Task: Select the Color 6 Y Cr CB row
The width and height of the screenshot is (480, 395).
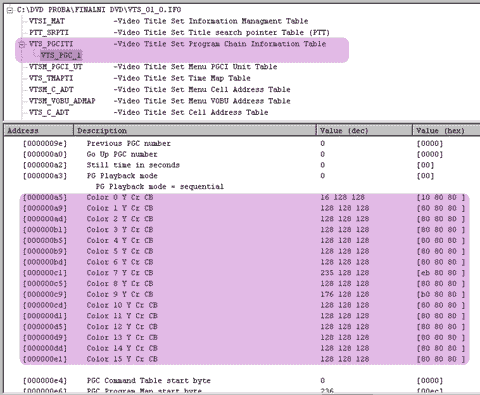Action: pos(244,262)
